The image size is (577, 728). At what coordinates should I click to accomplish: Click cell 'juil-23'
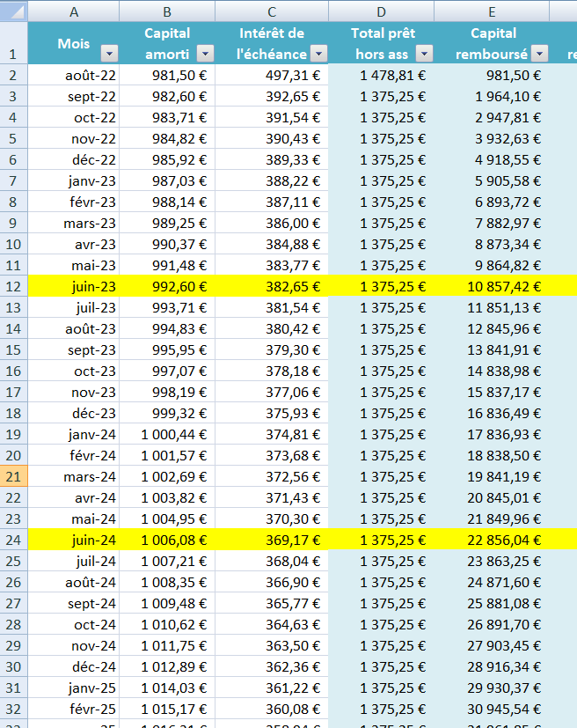[x=74, y=308]
